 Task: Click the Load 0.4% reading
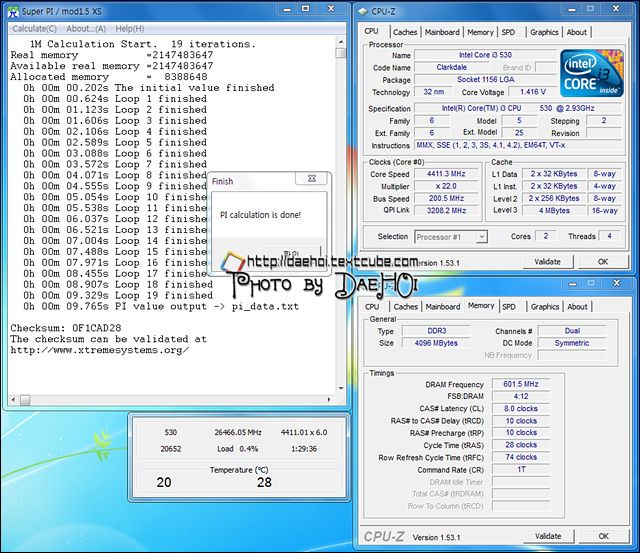238,449
